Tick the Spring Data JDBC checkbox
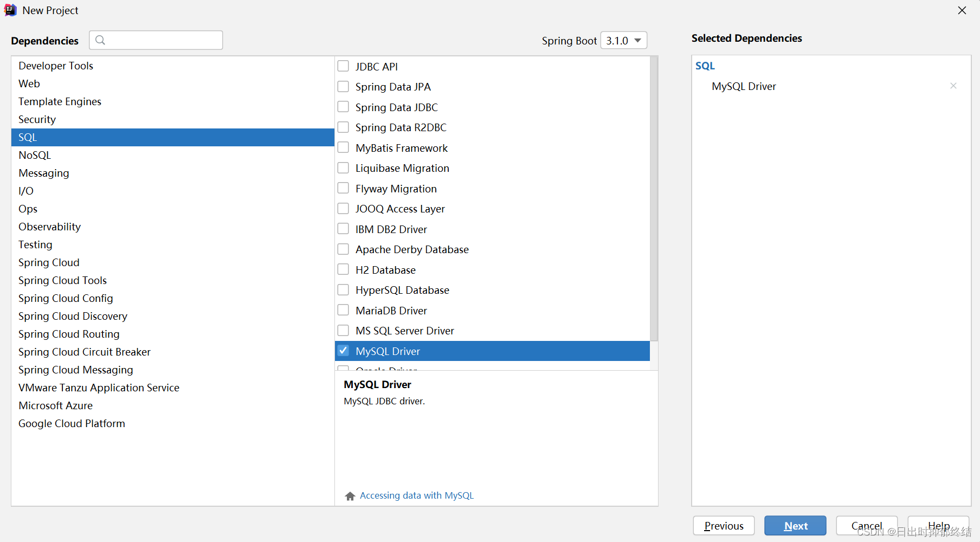Screen dimensions: 980x542 coord(343,107)
